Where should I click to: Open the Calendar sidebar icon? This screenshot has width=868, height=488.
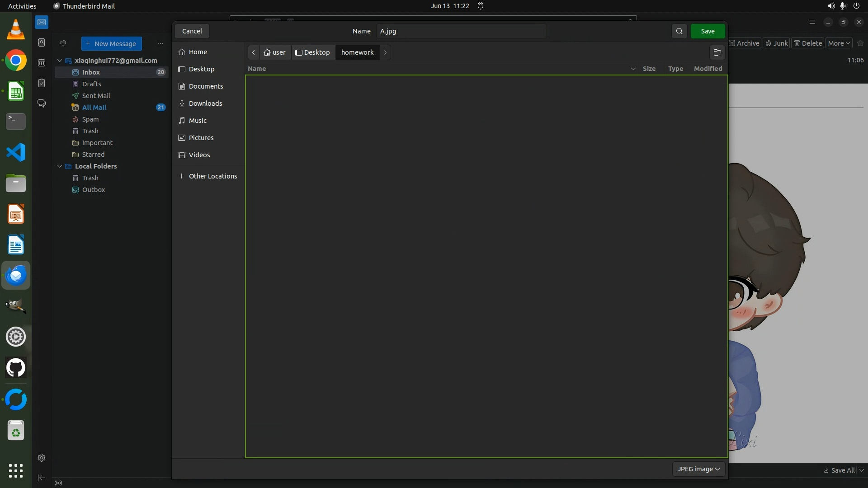click(42, 63)
